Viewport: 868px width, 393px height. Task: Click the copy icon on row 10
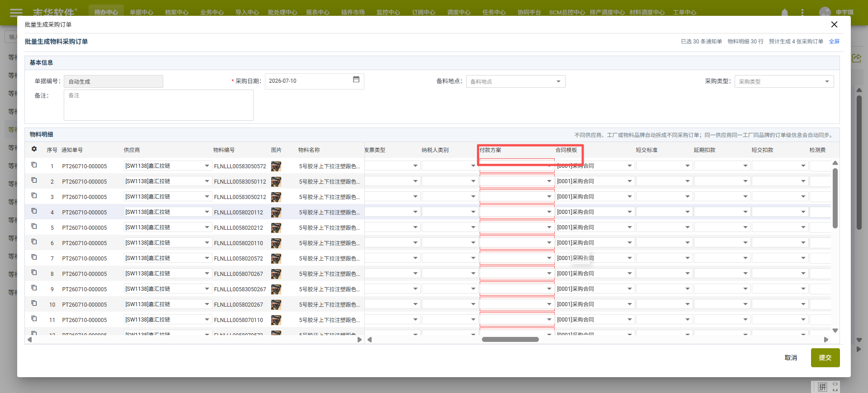click(34, 303)
